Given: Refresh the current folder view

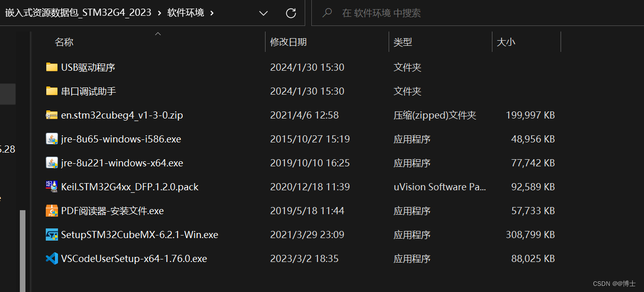Looking at the screenshot, I should [291, 13].
